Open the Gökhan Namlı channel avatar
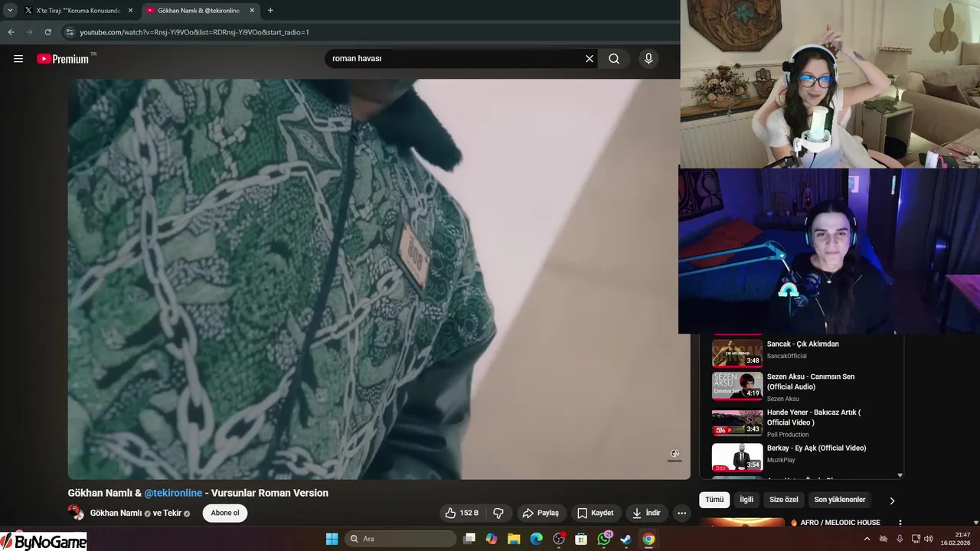The height and width of the screenshot is (551, 980). pos(76,513)
